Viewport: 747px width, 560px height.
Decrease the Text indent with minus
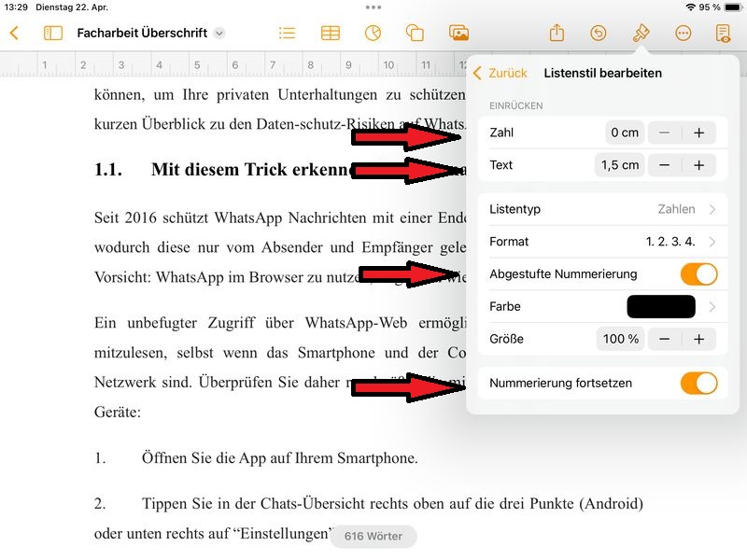[665, 165]
